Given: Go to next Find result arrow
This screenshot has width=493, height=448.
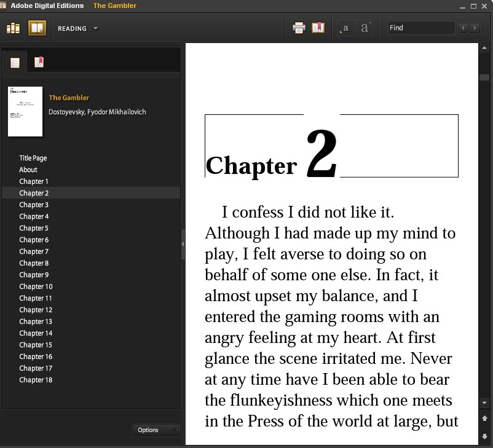Looking at the screenshot, I should click(x=475, y=28).
